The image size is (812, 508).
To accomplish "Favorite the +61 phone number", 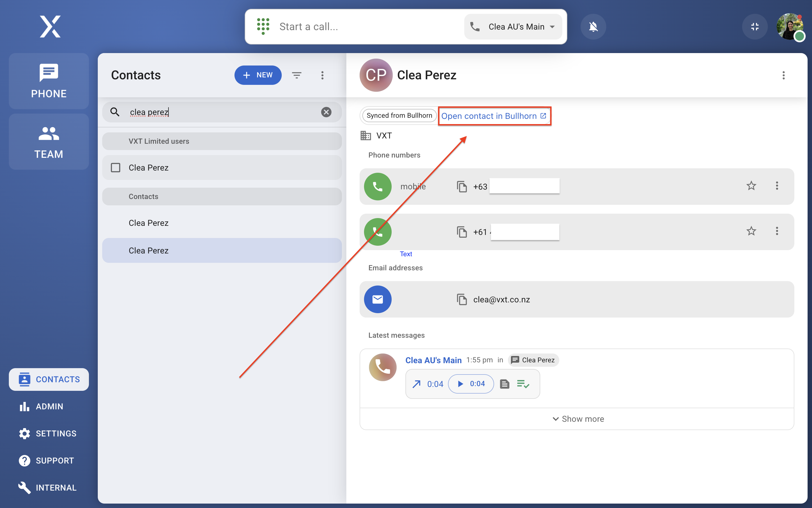I will [751, 231].
